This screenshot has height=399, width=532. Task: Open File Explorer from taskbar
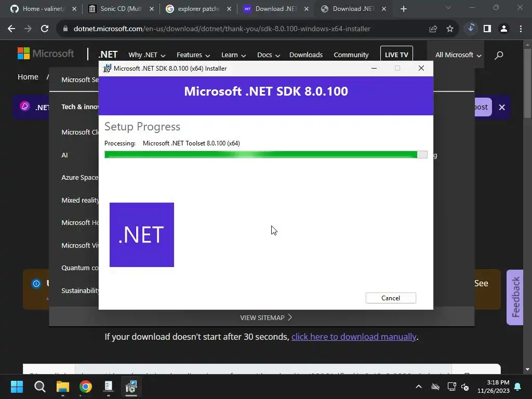(63, 387)
